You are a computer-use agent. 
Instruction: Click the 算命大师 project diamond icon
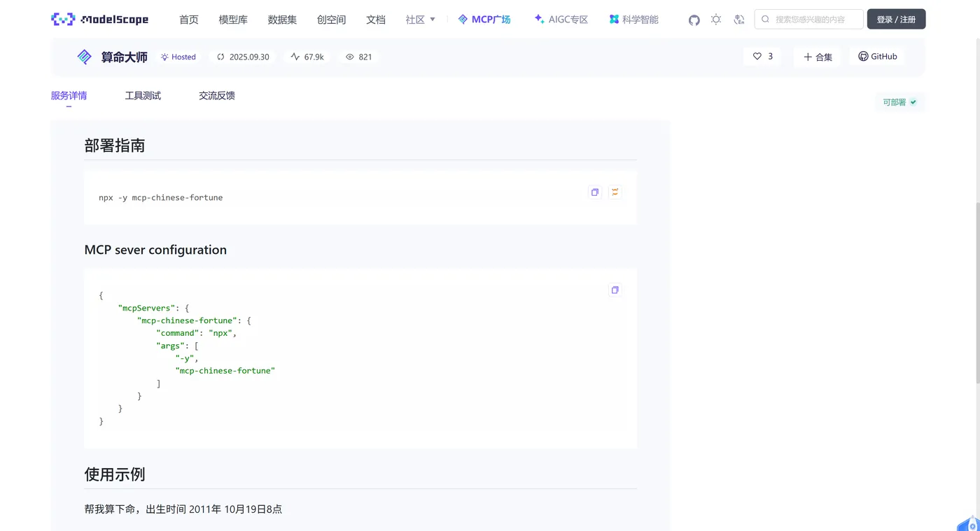[x=83, y=57]
